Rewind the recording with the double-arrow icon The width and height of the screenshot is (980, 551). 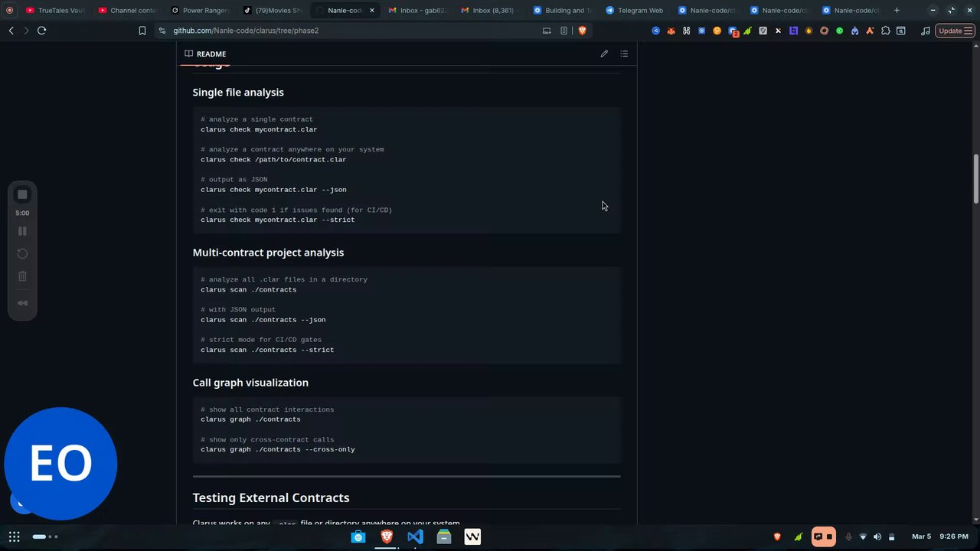(22, 303)
